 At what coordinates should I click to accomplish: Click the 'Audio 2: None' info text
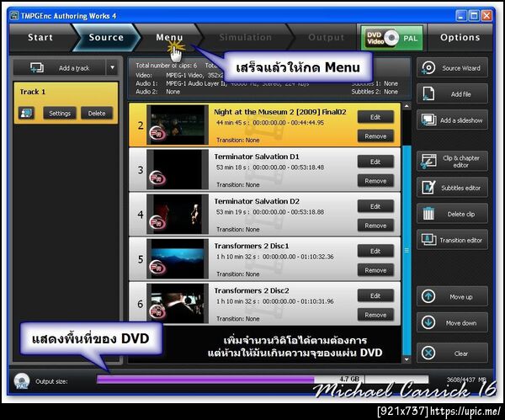158,92
